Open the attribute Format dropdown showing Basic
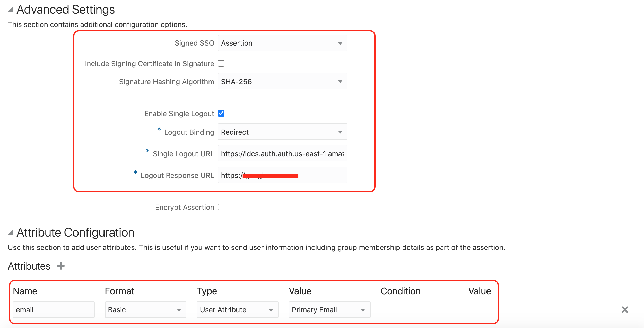This screenshot has width=644, height=328. click(x=145, y=310)
